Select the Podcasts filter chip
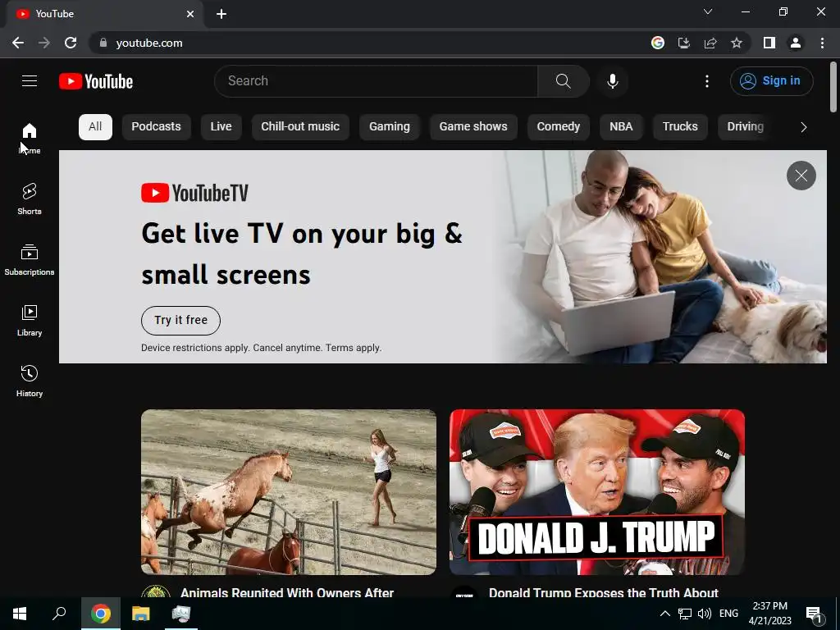Image resolution: width=840 pixels, height=630 pixels. point(156,127)
